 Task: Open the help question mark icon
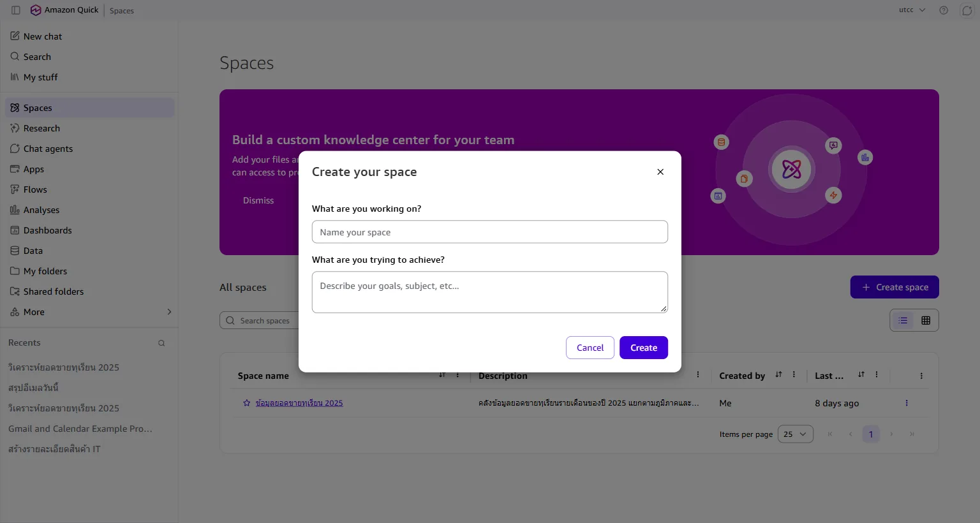pos(944,10)
